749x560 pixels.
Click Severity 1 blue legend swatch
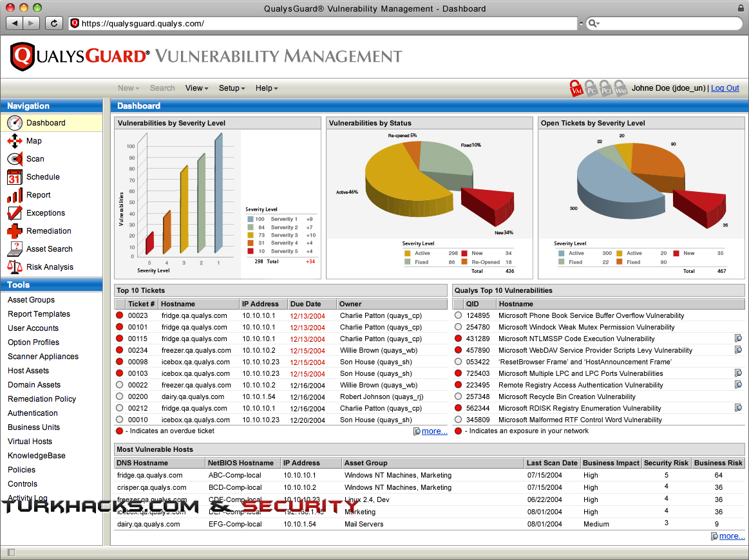click(250, 219)
